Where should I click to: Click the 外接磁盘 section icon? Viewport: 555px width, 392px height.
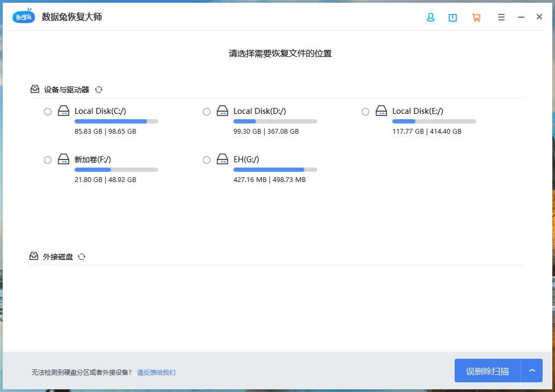point(34,256)
